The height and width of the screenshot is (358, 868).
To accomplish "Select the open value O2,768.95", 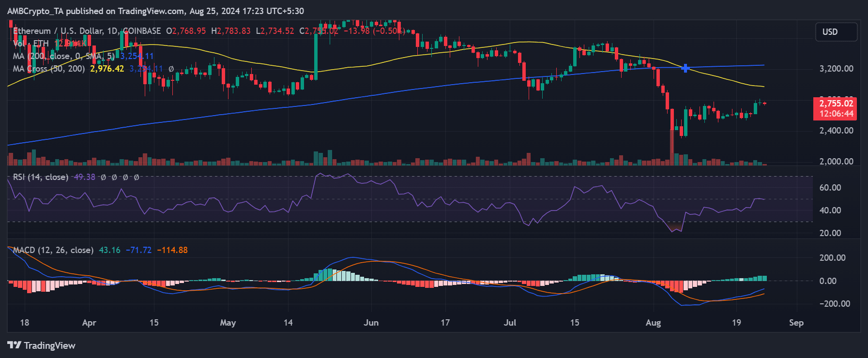I will (x=186, y=31).
